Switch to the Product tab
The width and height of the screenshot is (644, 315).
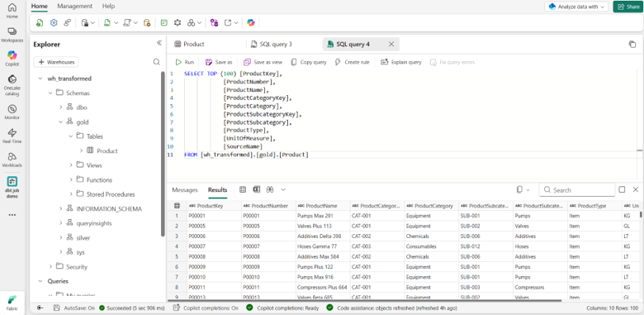pos(189,45)
